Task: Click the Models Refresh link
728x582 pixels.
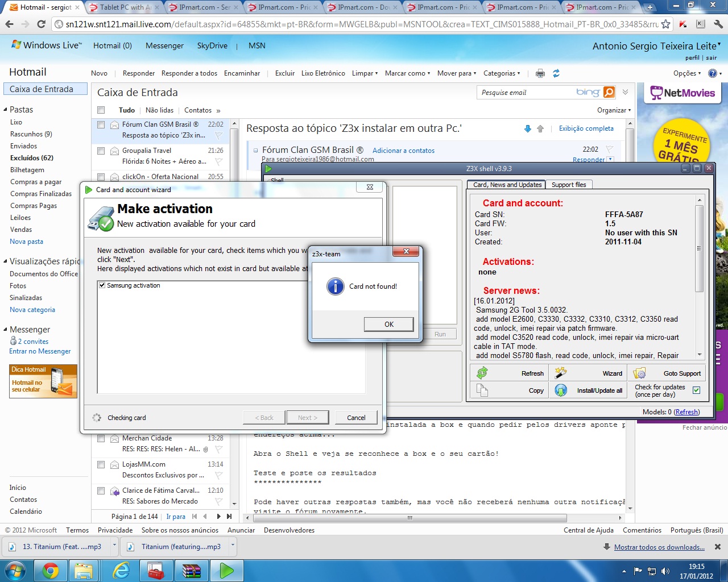Action: [686, 412]
